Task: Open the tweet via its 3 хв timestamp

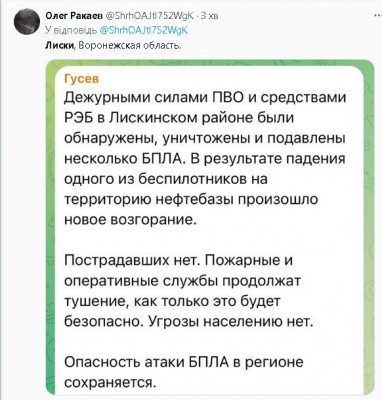Action: coord(209,15)
